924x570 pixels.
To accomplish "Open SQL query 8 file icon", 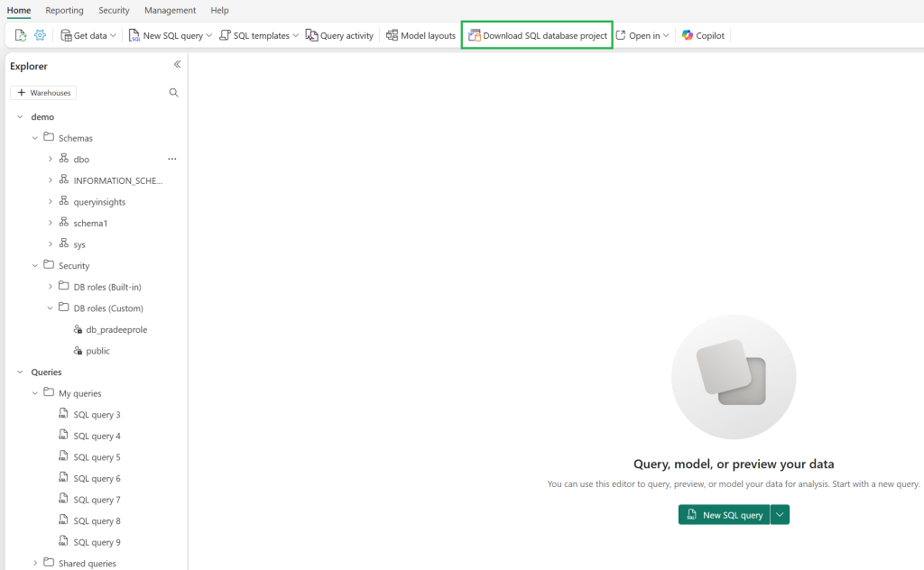I will tap(63, 519).
